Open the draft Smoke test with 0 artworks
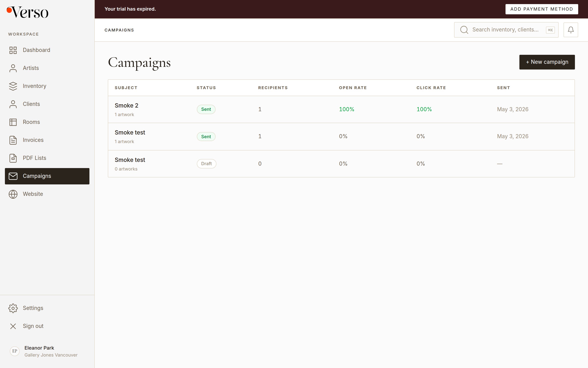The height and width of the screenshot is (368, 588). (x=341, y=164)
